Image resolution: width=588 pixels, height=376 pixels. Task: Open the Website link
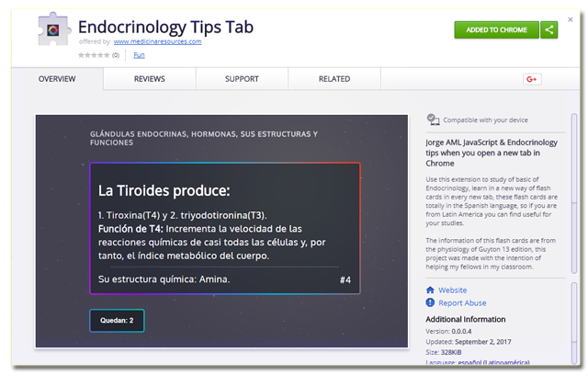pyautogui.click(x=453, y=291)
